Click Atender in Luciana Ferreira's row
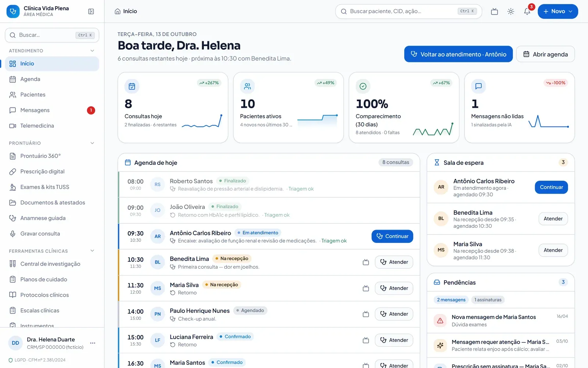 click(394, 340)
